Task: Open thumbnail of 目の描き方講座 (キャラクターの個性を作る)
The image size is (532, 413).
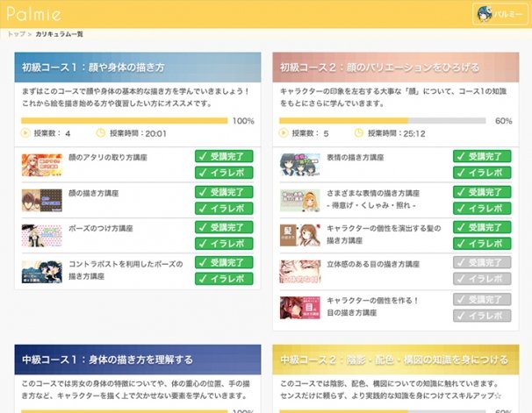Action: tap(300, 308)
